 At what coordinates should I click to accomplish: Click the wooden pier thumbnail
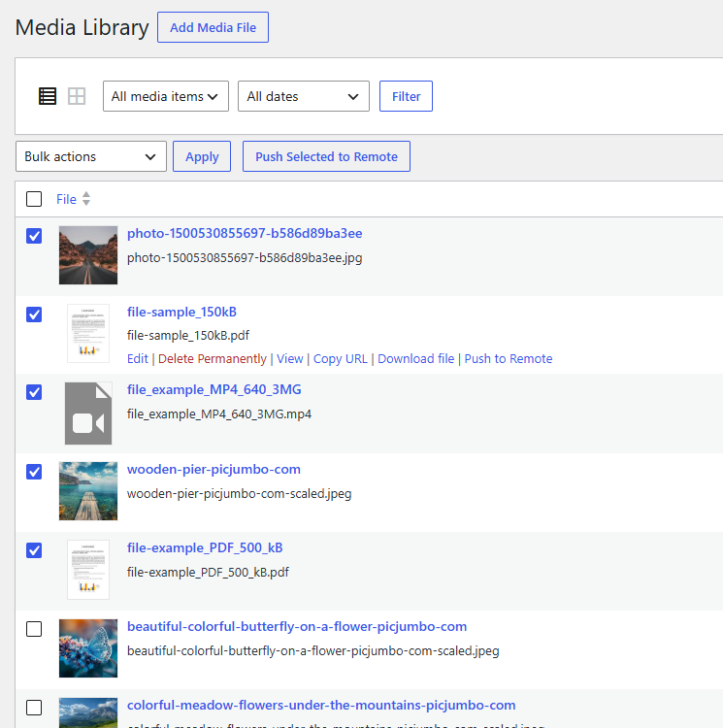coord(88,491)
